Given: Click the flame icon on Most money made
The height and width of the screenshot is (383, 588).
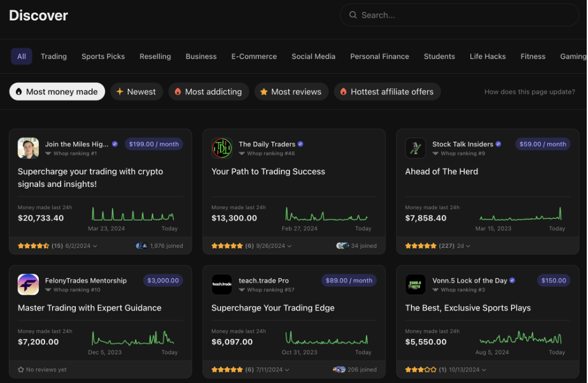Looking at the screenshot, I should click(19, 91).
